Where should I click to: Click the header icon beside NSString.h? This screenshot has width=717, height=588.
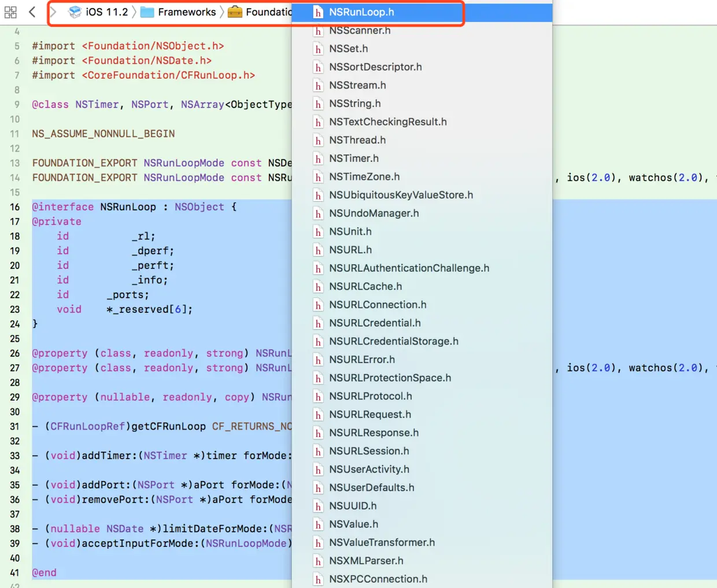pos(318,104)
